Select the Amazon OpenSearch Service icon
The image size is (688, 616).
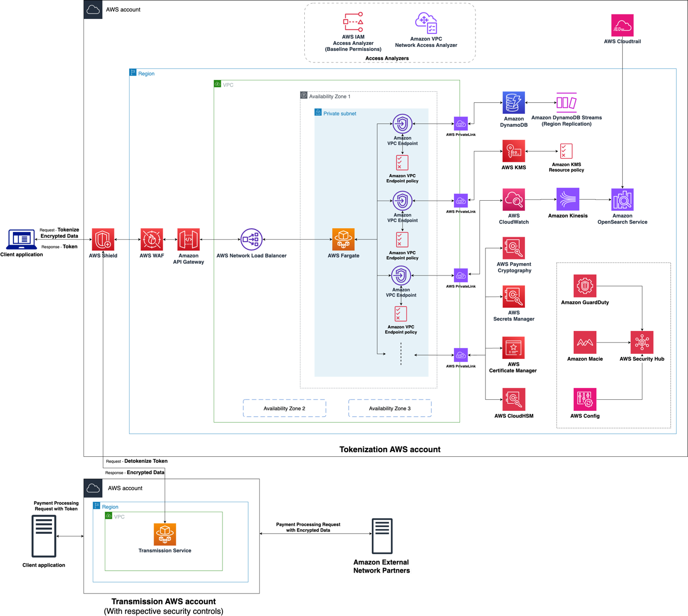pos(622,200)
